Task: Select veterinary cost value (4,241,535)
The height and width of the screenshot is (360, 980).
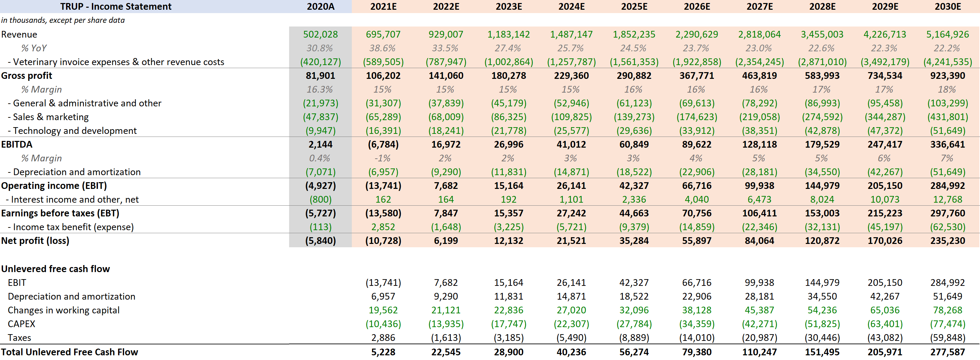Action: click(947, 62)
